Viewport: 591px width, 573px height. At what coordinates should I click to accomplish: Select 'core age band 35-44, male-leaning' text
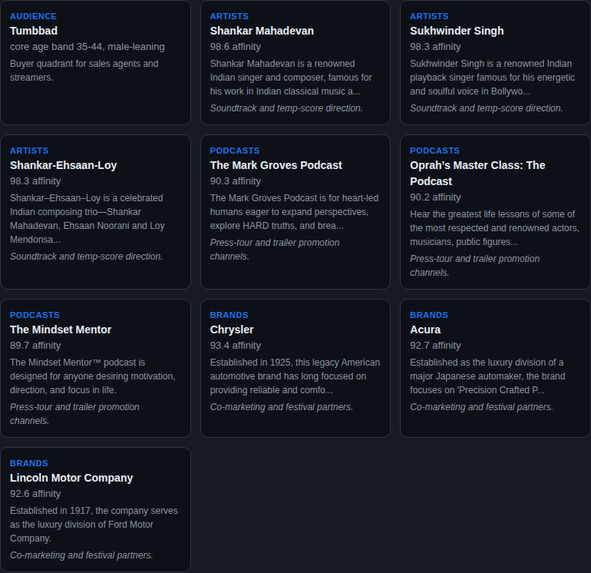[87, 47]
